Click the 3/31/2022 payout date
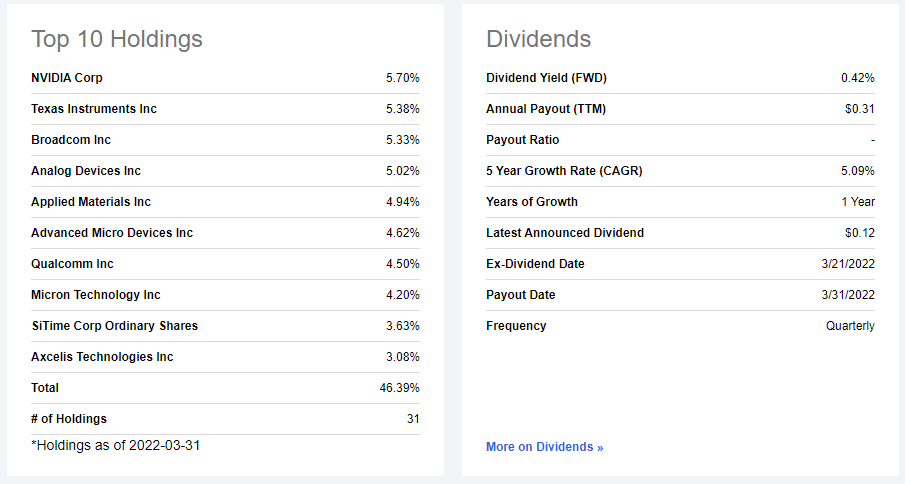This screenshot has height=484, width=905. click(x=848, y=295)
